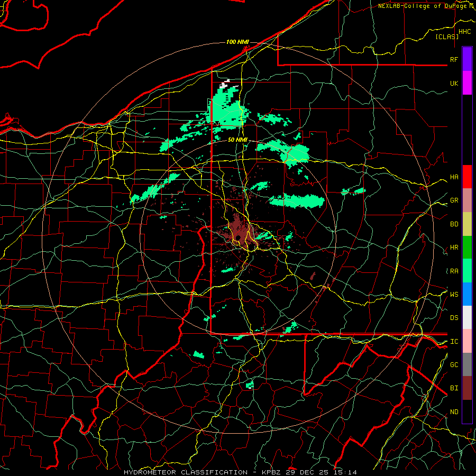Click the ND black legend swatch
This screenshot has height=476, width=476.
[467, 411]
